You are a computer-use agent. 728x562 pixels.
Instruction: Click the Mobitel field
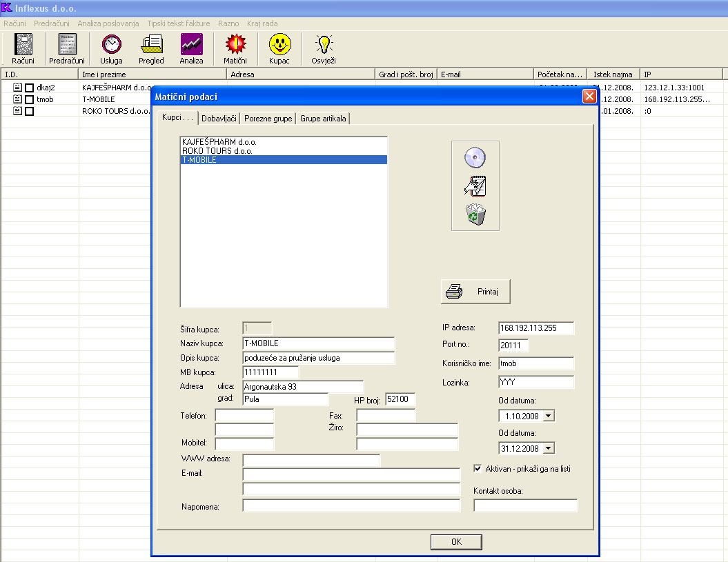coord(244,443)
